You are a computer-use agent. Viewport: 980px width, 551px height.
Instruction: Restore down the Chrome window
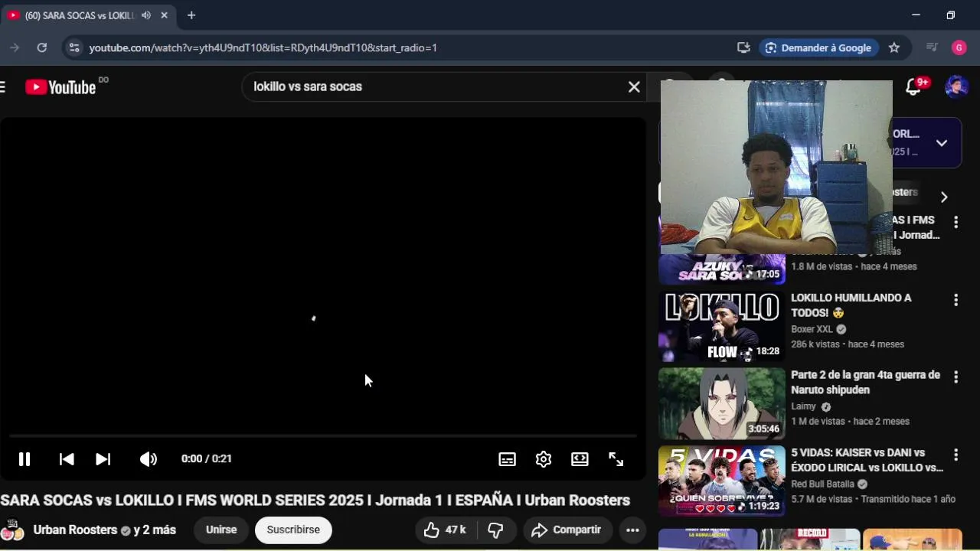point(951,15)
